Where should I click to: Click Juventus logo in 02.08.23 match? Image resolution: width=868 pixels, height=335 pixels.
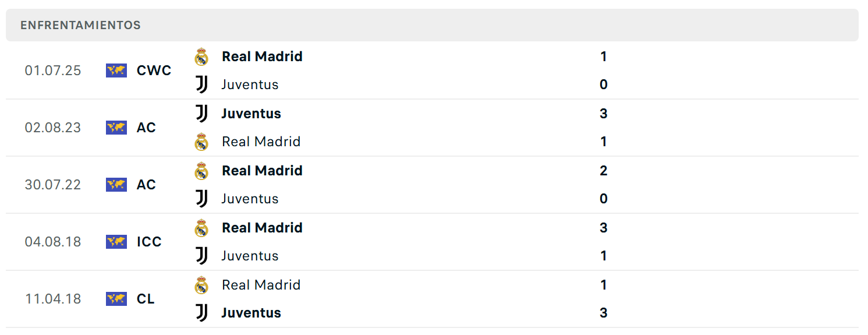click(201, 114)
